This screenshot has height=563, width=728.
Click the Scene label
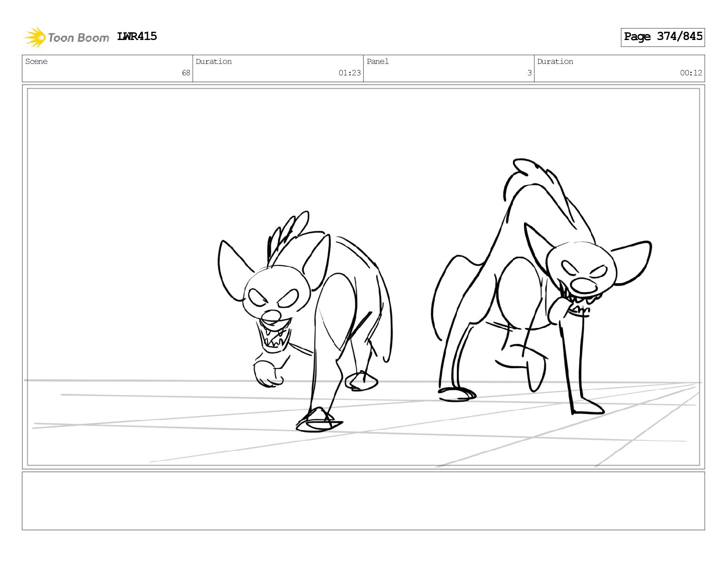pyautogui.click(x=36, y=62)
